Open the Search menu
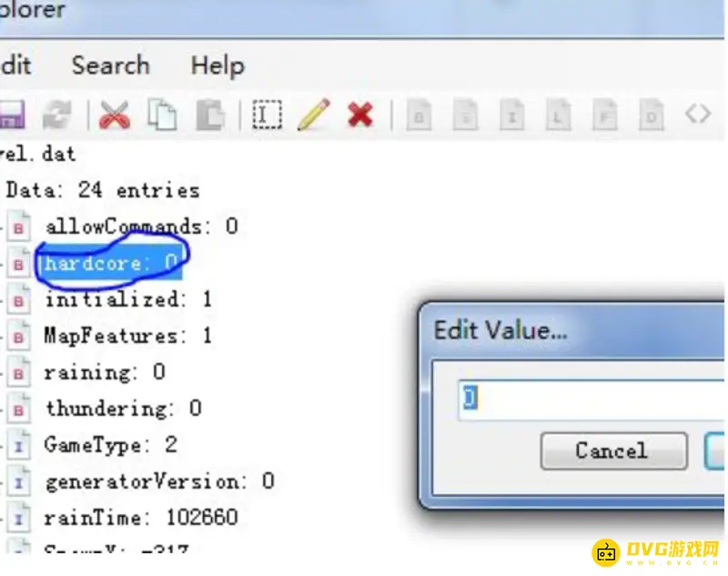The height and width of the screenshot is (576, 728). click(x=110, y=66)
